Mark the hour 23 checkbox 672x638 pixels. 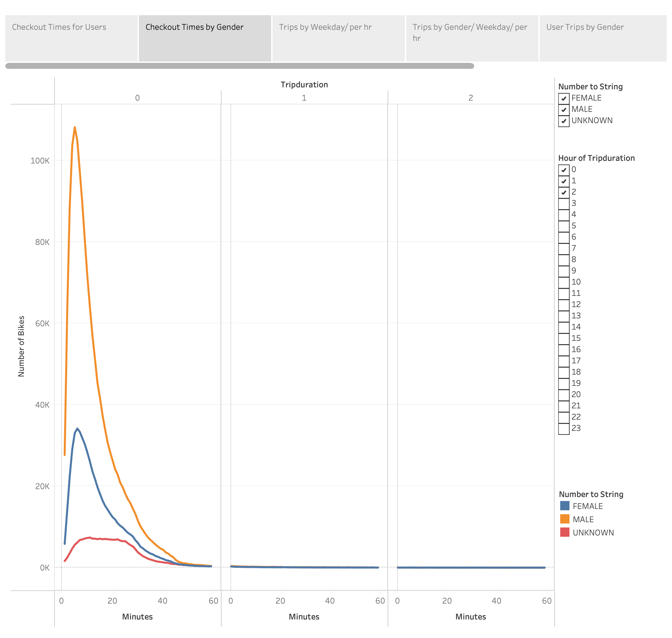click(564, 429)
